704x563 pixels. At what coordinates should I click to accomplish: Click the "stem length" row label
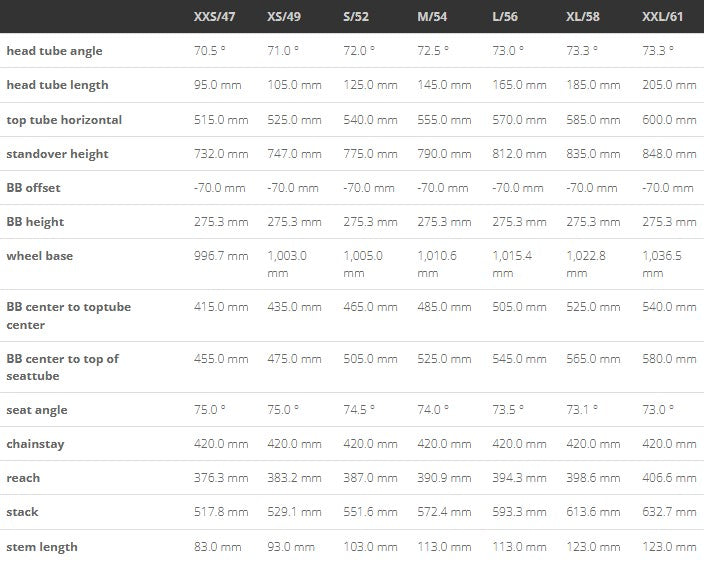coord(42,547)
